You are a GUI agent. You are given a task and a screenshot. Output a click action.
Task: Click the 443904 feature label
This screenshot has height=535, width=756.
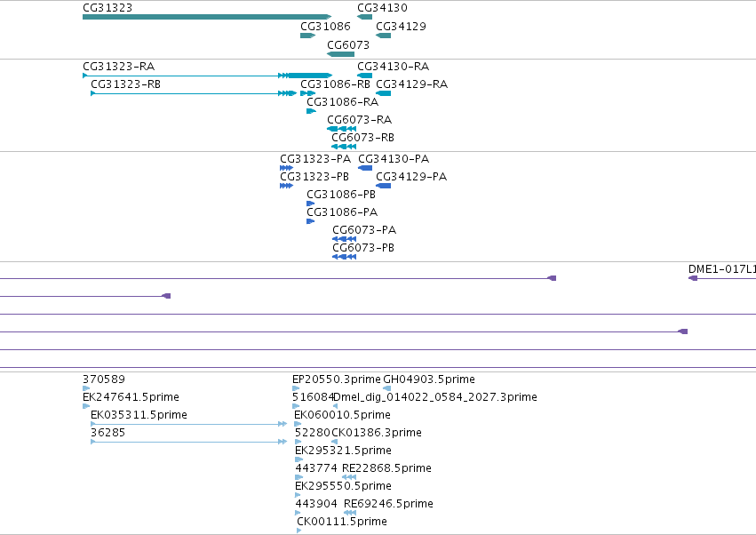tap(316, 504)
